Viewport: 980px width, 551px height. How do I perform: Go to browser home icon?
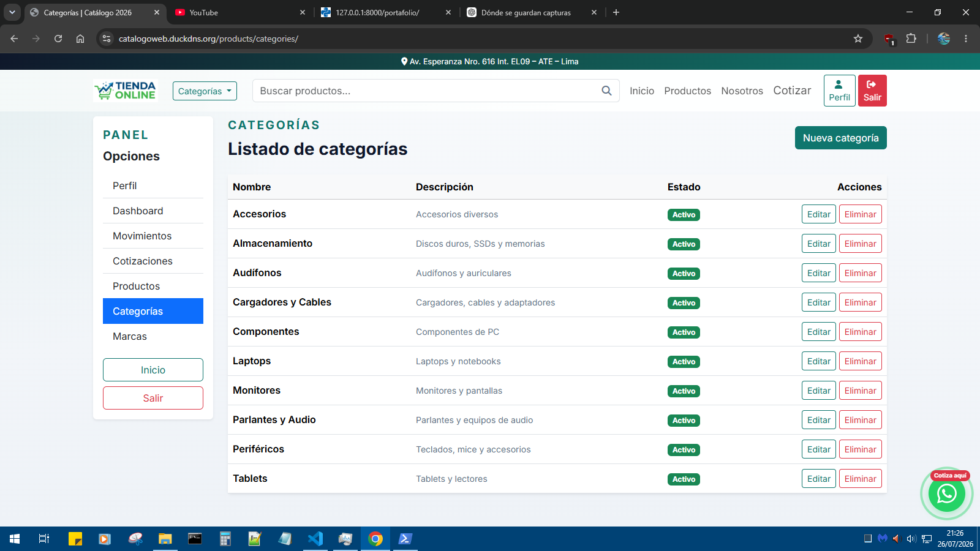pyautogui.click(x=80, y=39)
